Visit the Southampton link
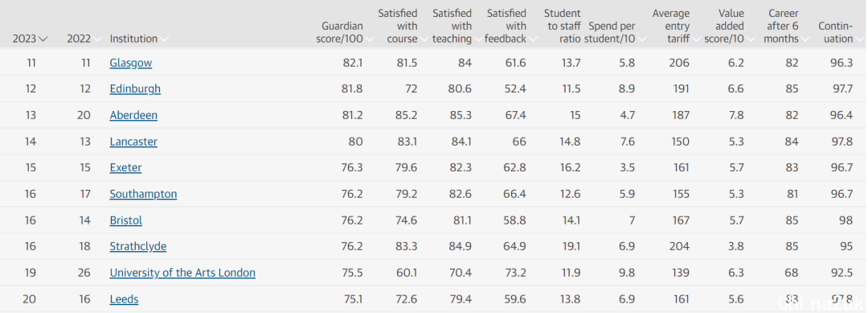This screenshot has width=868, height=313. (x=143, y=195)
